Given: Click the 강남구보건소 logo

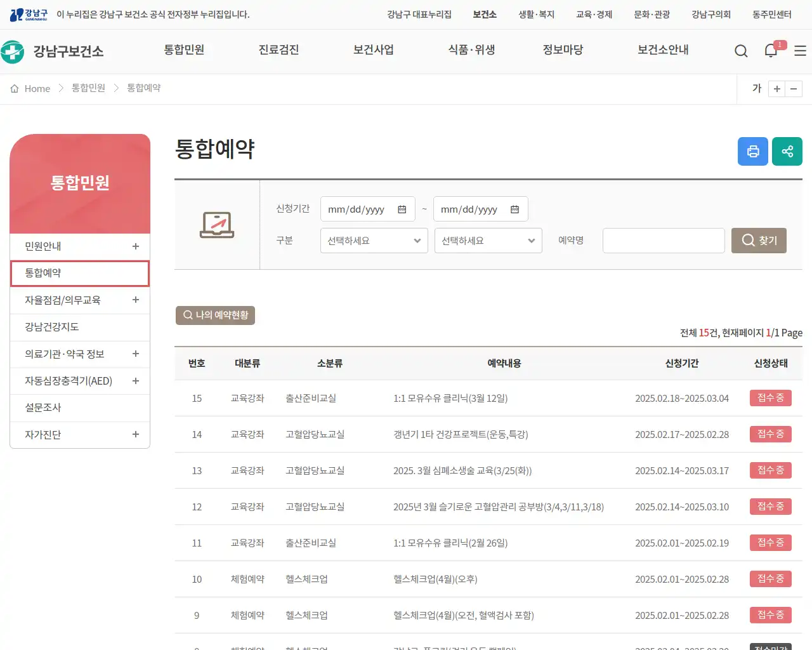Looking at the screenshot, I should point(51,50).
